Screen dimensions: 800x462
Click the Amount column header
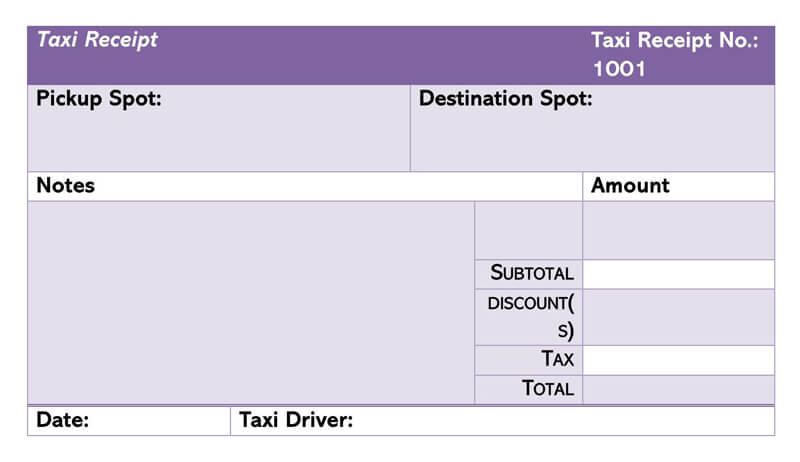[x=631, y=186]
